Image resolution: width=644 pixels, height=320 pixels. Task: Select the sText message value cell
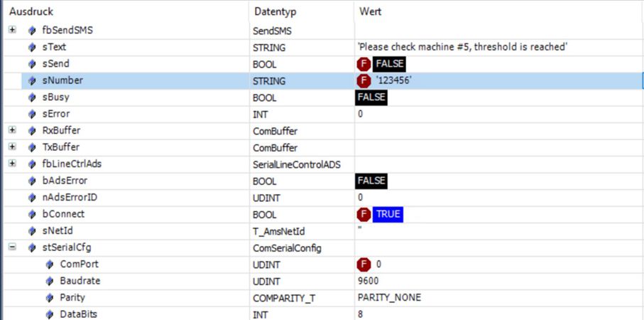[x=462, y=48]
